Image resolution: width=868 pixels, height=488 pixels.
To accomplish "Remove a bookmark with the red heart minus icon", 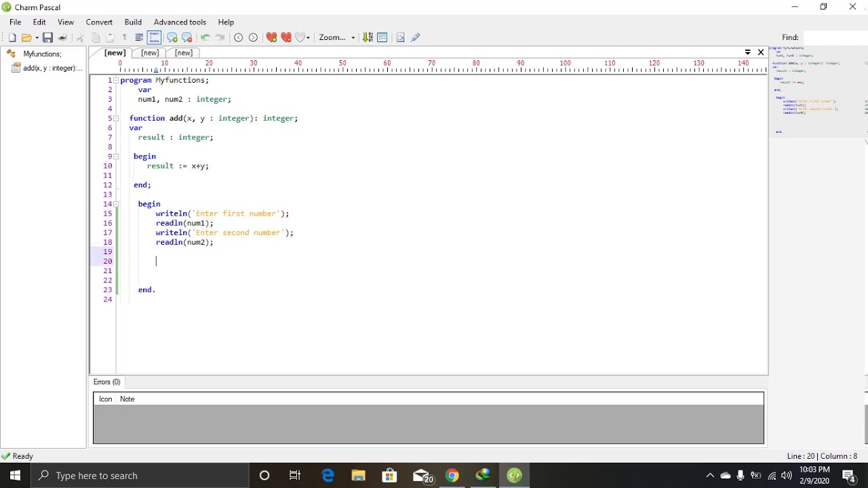I will (x=286, y=38).
